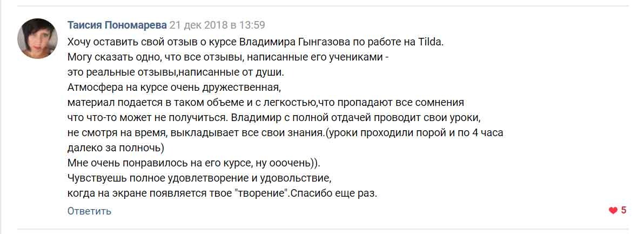Click the line "далеко за полночь)"

point(116,148)
